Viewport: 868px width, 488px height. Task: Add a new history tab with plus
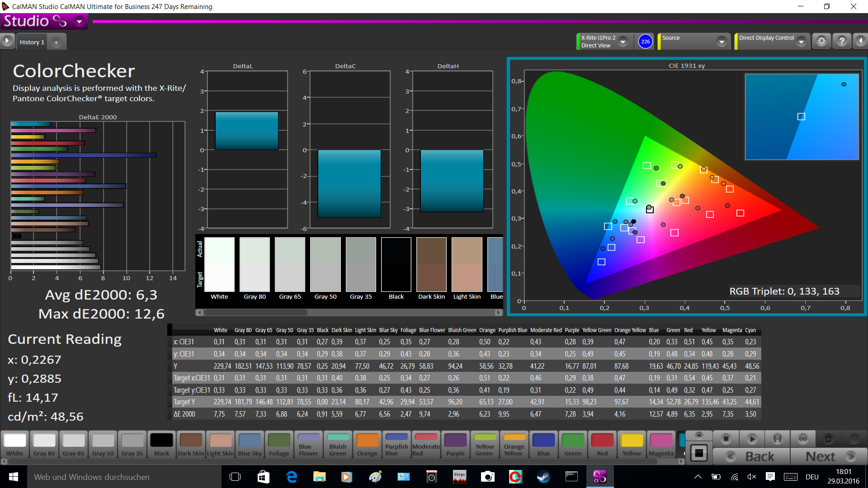click(x=56, y=42)
